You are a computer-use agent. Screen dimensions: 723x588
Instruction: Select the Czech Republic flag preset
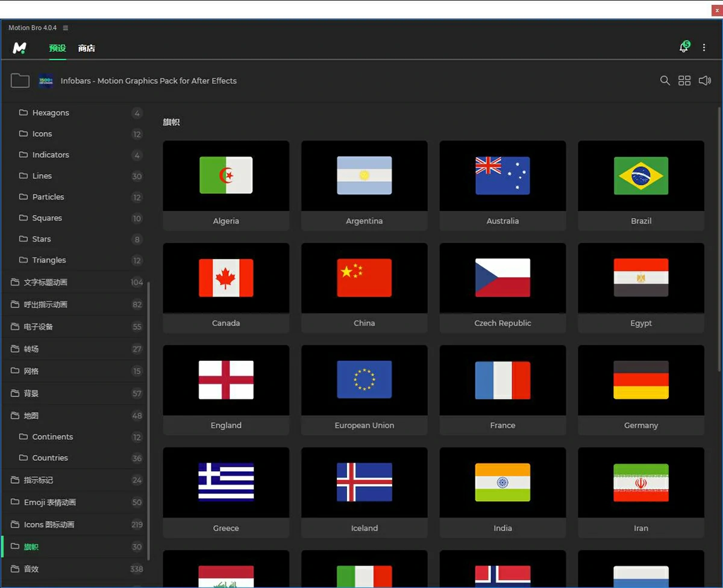[x=502, y=288]
